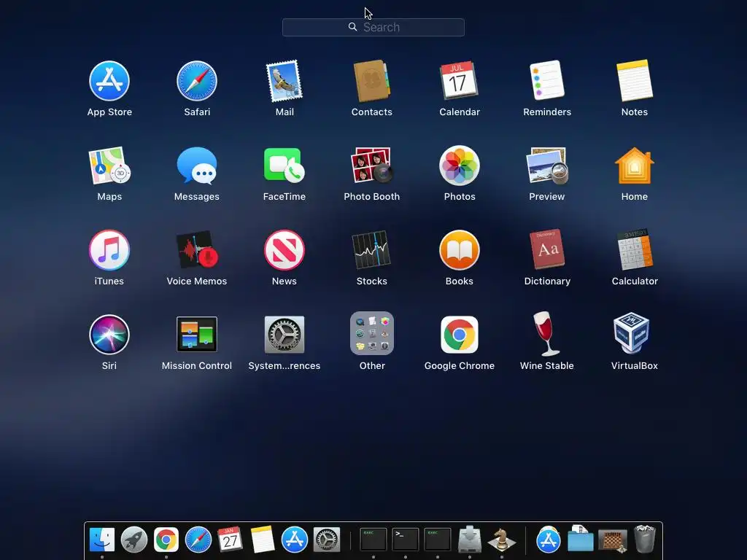Launch iTunes

point(109,250)
